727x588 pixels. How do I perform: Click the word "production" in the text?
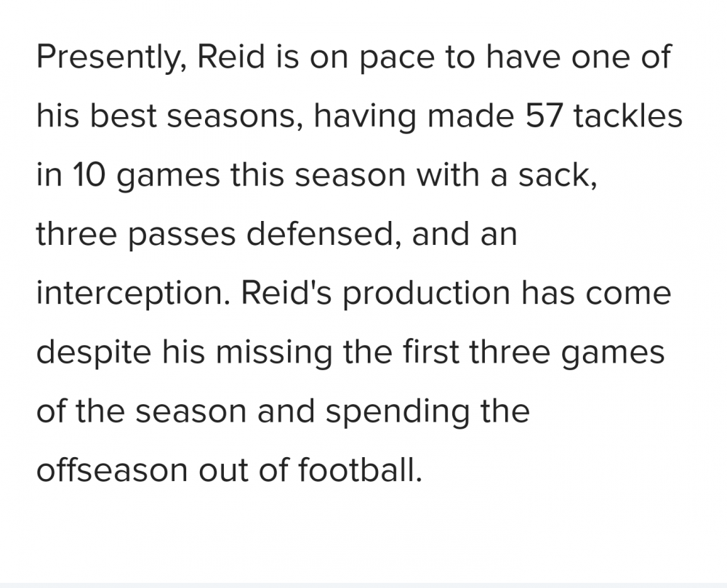click(x=427, y=294)
